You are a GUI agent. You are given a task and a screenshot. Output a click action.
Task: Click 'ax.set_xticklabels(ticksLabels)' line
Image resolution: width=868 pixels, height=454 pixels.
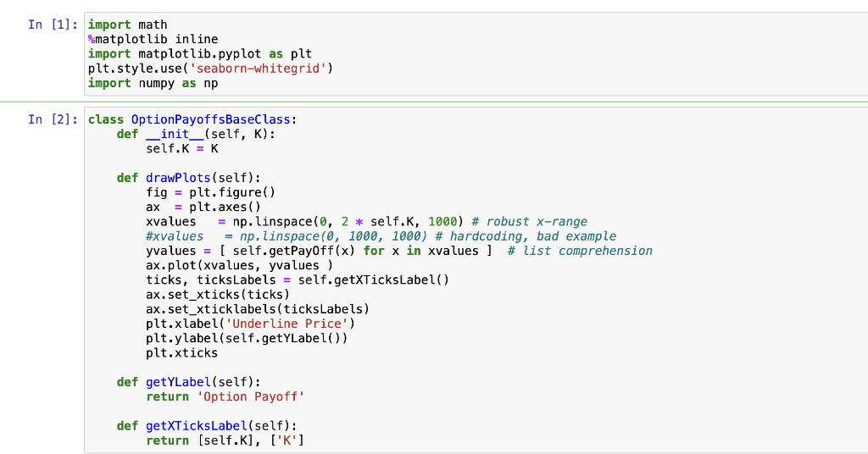[258, 309]
